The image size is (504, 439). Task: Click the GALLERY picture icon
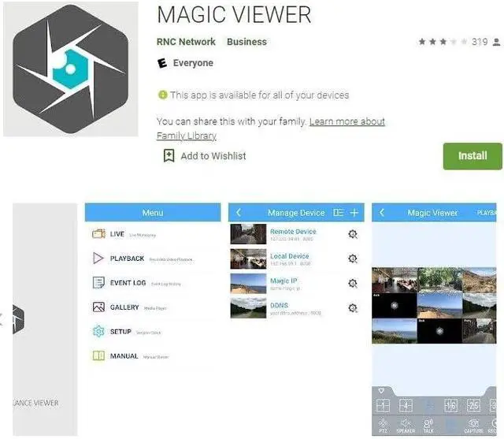(98, 307)
